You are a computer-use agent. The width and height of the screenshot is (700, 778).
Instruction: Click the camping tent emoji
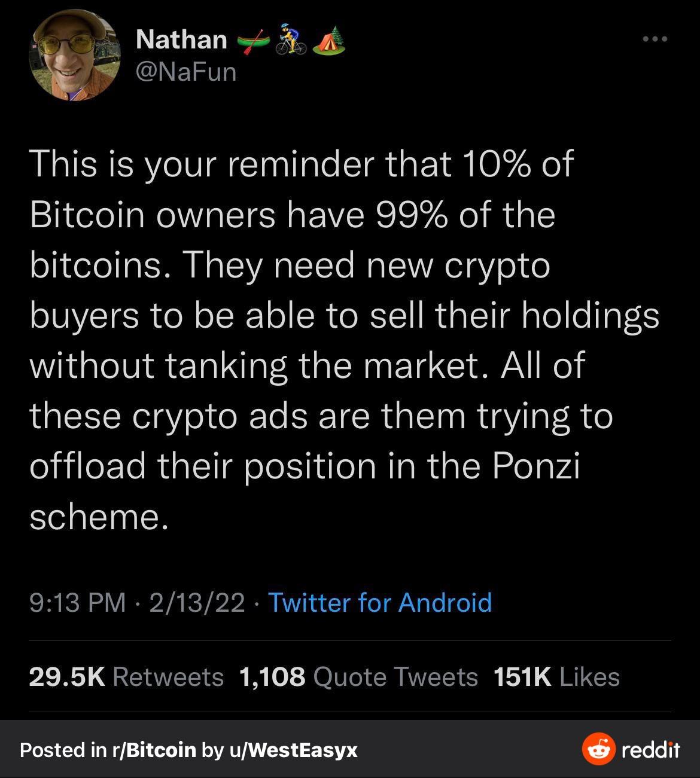click(330, 40)
